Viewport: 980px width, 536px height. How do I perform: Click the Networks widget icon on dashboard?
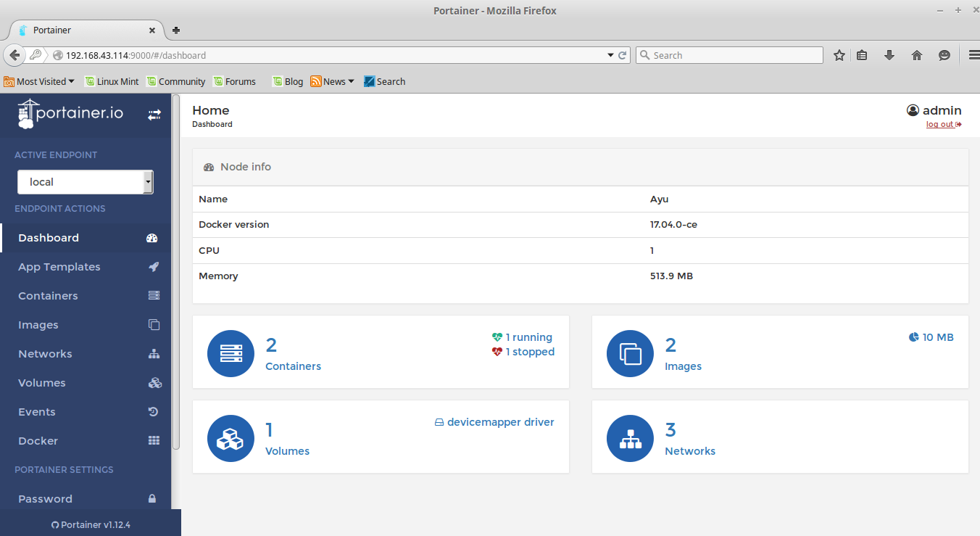tap(630, 438)
